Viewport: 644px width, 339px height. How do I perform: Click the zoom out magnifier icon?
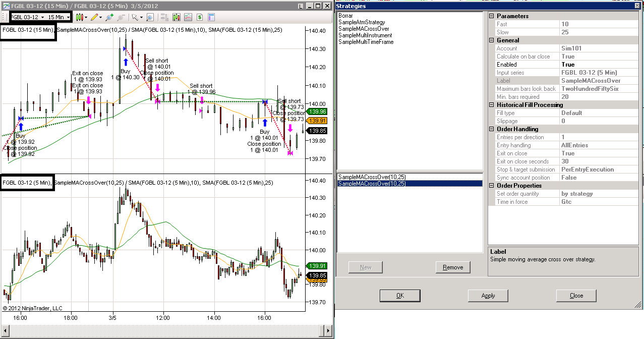coord(121,17)
